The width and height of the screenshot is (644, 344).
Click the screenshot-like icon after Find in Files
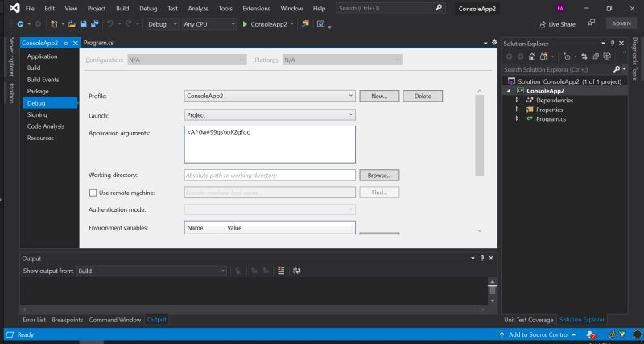coord(320,24)
